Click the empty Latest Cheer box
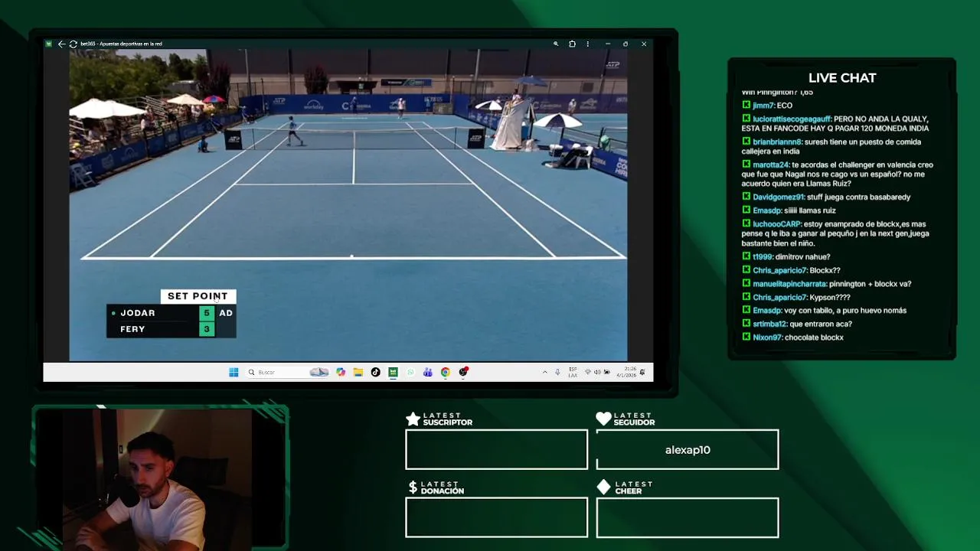The image size is (980, 551). point(688,517)
